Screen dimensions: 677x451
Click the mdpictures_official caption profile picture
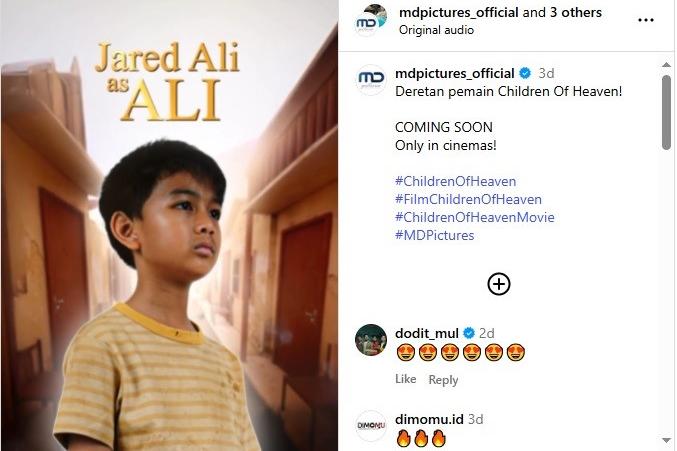(372, 80)
